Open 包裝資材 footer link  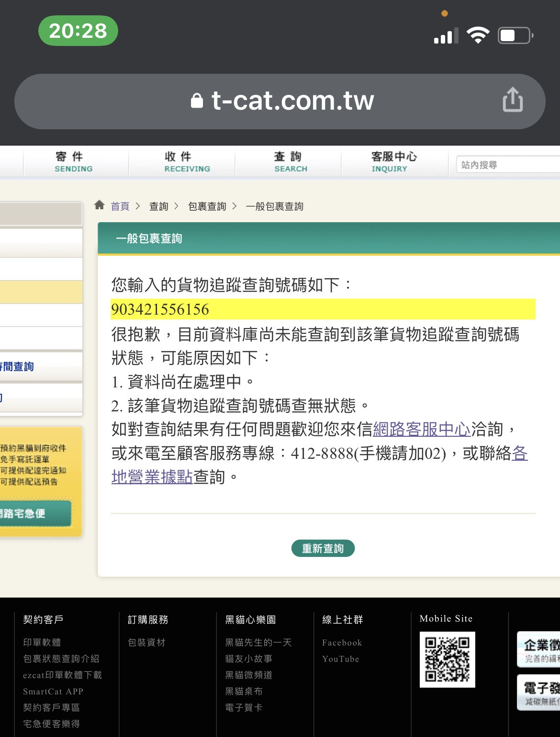point(146,642)
